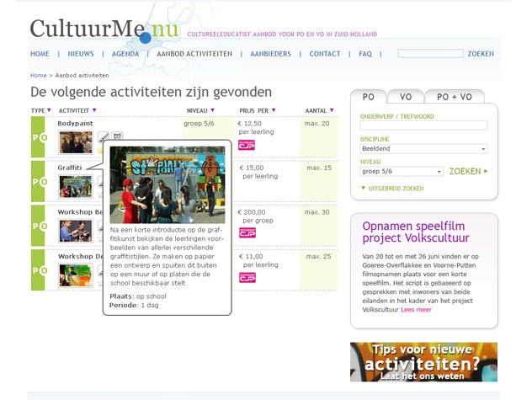Open AANBOD ACTIVITEITEN menu item
532x400 pixels.
pyautogui.click(x=194, y=54)
